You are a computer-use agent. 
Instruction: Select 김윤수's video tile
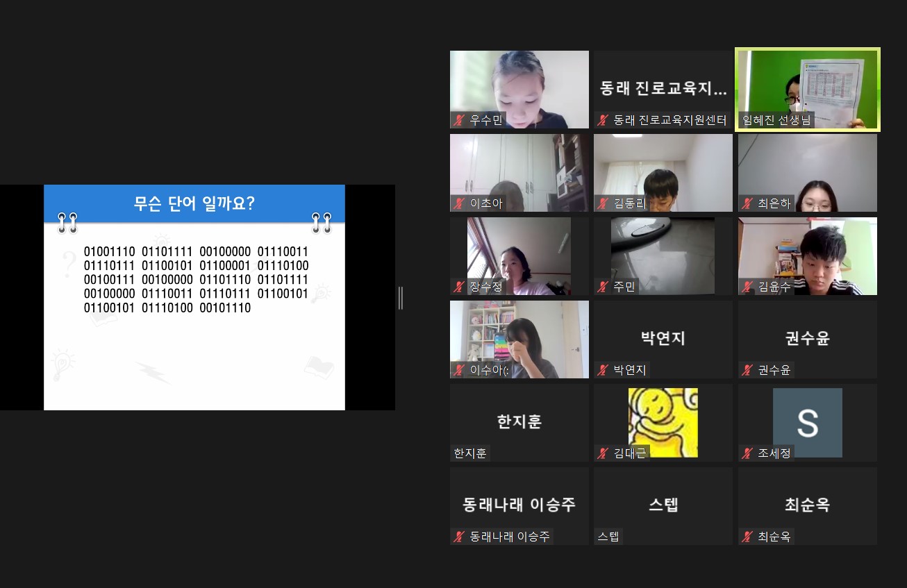[x=808, y=256]
